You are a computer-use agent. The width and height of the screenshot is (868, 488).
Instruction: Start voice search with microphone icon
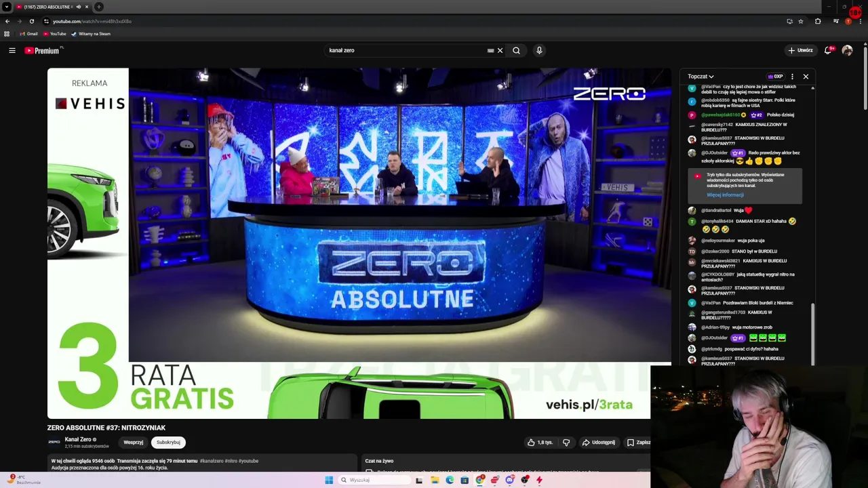tap(539, 50)
